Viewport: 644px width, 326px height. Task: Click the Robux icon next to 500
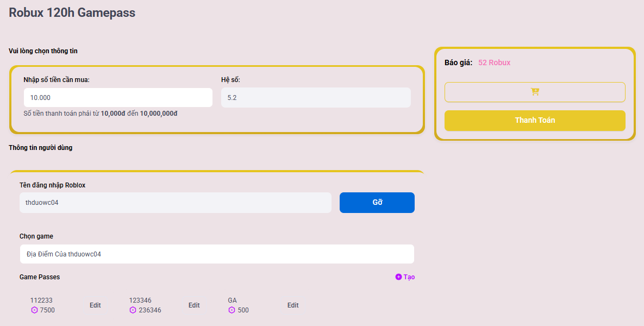(x=232, y=310)
